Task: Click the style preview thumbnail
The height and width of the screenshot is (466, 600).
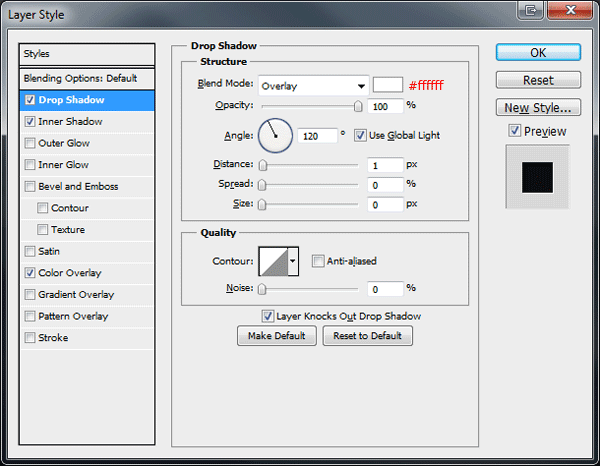Action: [x=537, y=177]
